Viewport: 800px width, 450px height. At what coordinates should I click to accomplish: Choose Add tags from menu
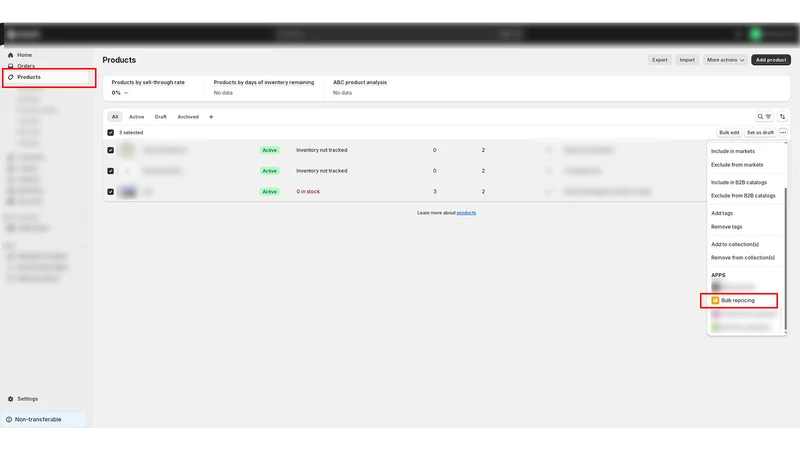[x=721, y=213]
